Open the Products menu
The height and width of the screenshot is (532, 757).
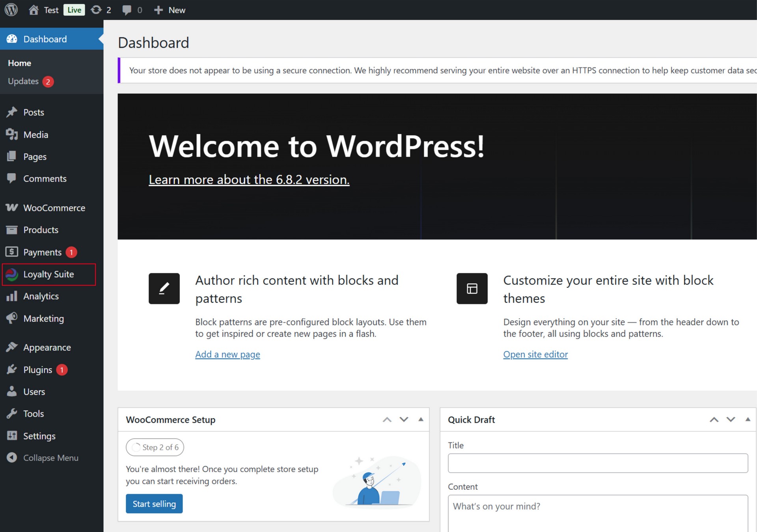[x=41, y=230]
